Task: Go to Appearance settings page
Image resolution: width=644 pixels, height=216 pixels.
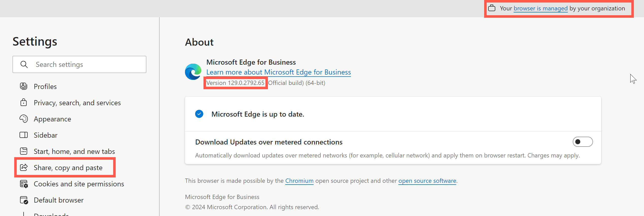Action: (x=52, y=119)
